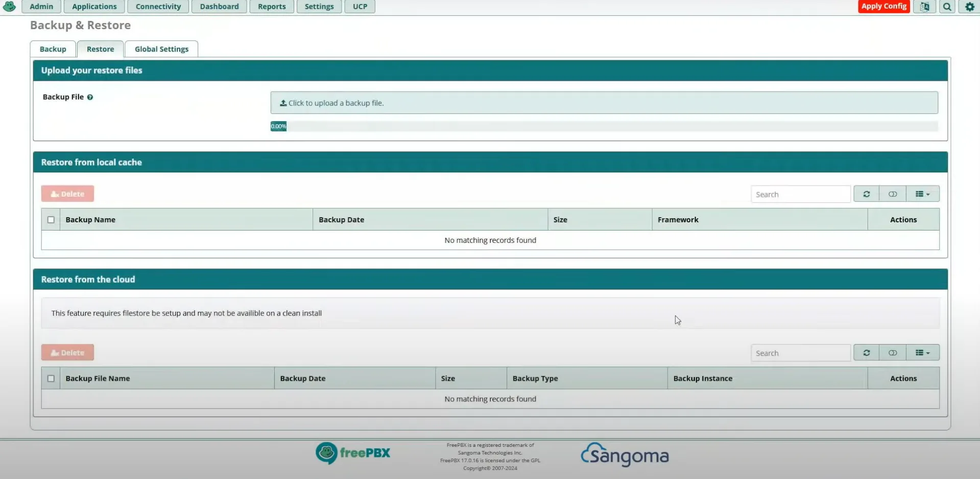Screen dimensions: 980x479
Task: Open column options dropdown on local cache table
Action: coord(922,194)
